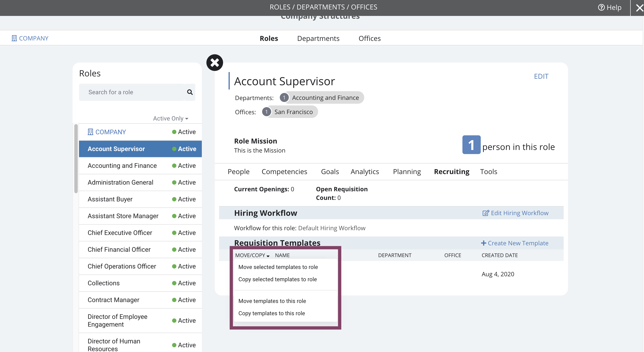Select the Account Supervisor role

click(x=140, y=149)
